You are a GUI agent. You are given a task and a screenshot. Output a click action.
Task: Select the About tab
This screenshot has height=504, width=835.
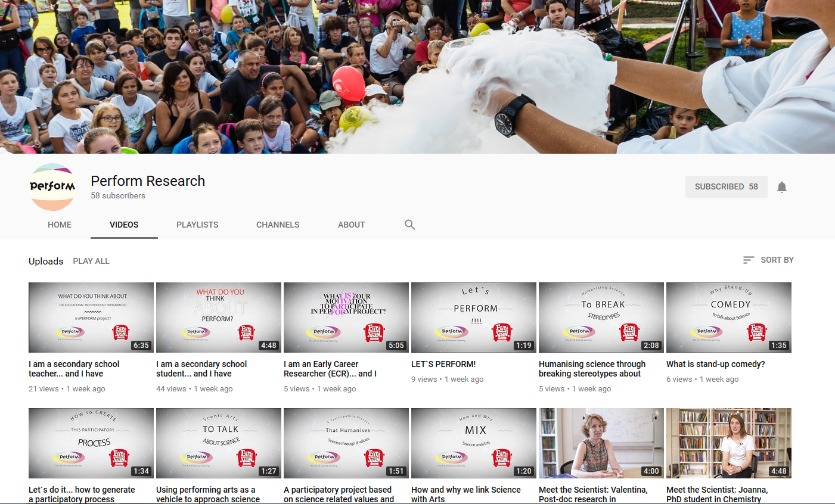[351, 225]
